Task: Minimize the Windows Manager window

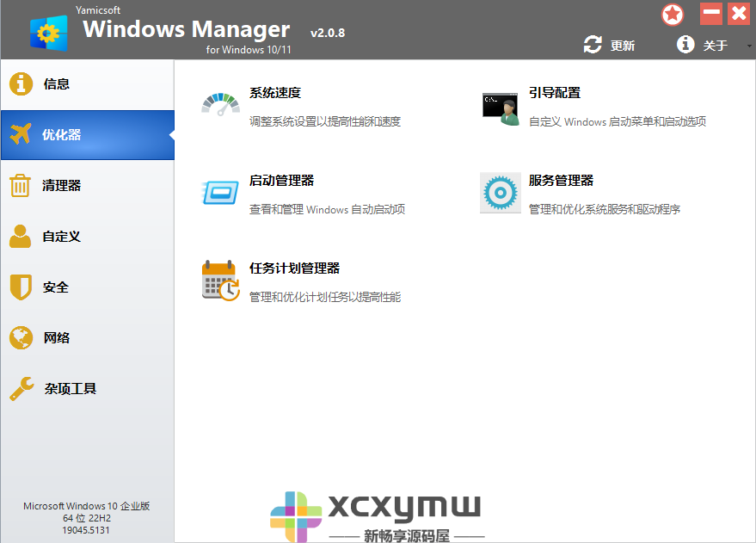Action: click(x=711, y=14)
